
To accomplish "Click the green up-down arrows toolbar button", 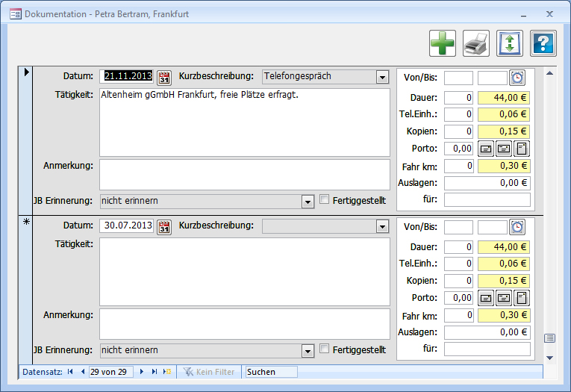I will [x=510, y=43].
